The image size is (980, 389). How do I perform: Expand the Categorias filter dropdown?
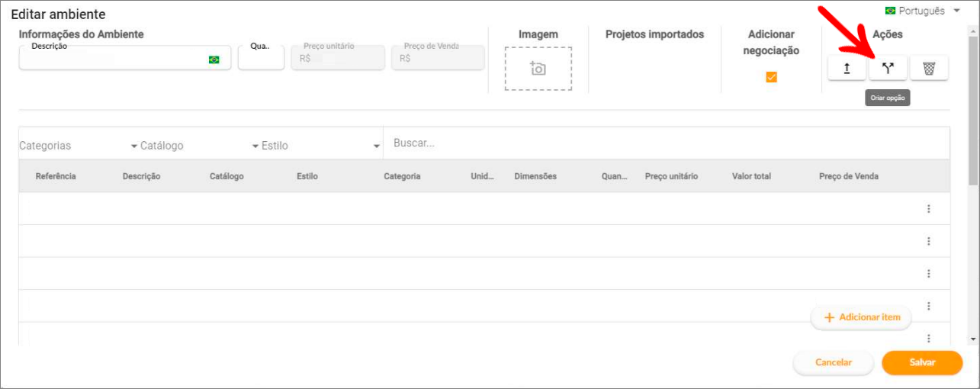pyautogui.click(x=78, y=145)
